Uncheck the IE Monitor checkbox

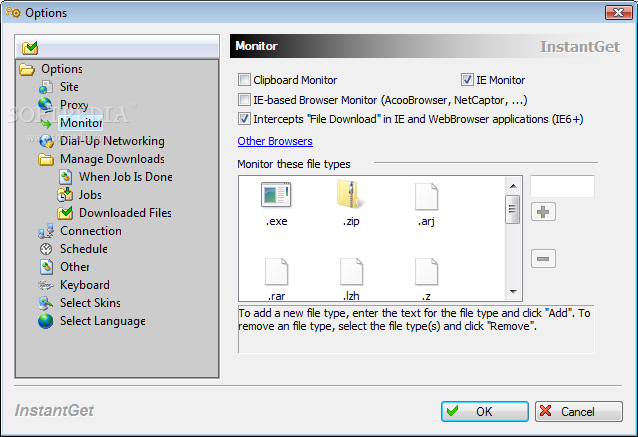pyautogui.click(x=467, y=80)
